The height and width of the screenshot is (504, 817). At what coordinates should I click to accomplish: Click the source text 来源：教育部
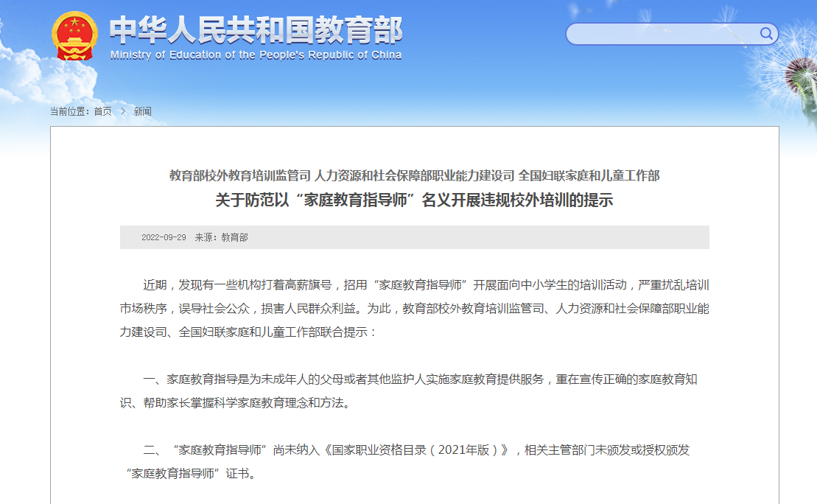tap(222, 237)
